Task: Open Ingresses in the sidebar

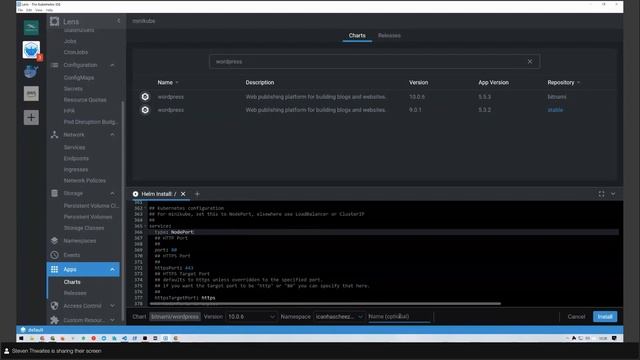Action: (76, 169)
